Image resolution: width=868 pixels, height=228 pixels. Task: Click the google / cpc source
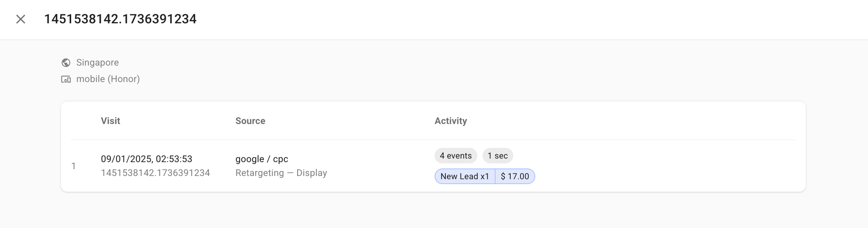click(262, 159)
